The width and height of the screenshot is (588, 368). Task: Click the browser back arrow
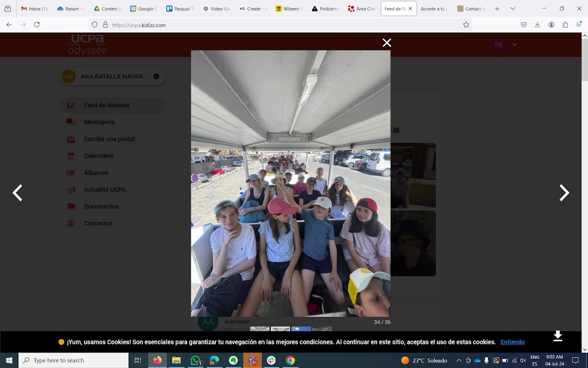[x=9, y=25]
